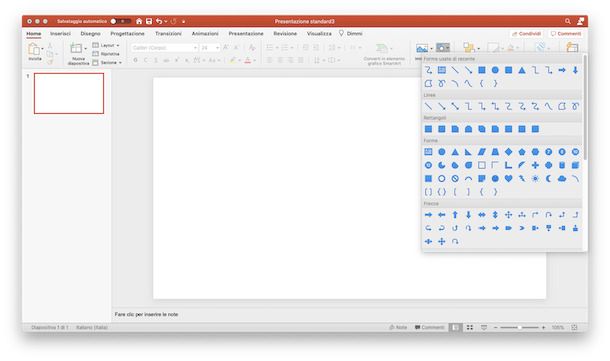Switch to the Revisione tab
This screenshot has height=361, width=610.
pos(285,34)
